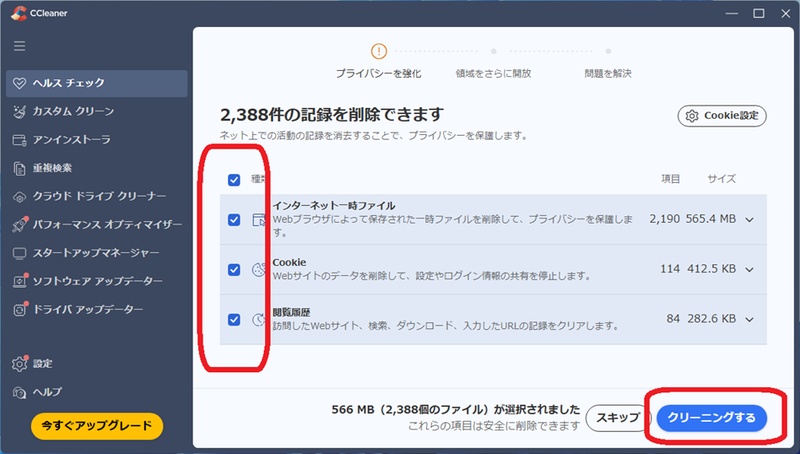800x454 pixels.
Task: Click the gear icon in Cookie設定 button
Action: (692, 116)
